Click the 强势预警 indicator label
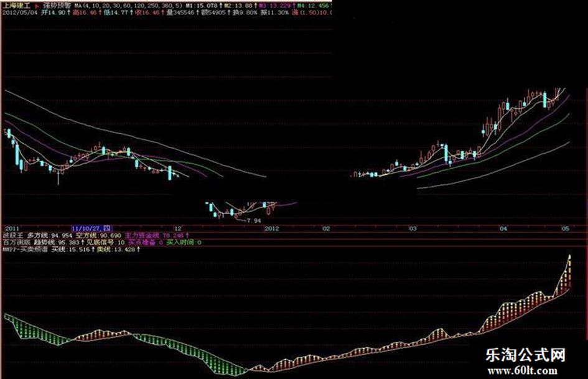This screenshot has width=588, height=379. [57, 6]
